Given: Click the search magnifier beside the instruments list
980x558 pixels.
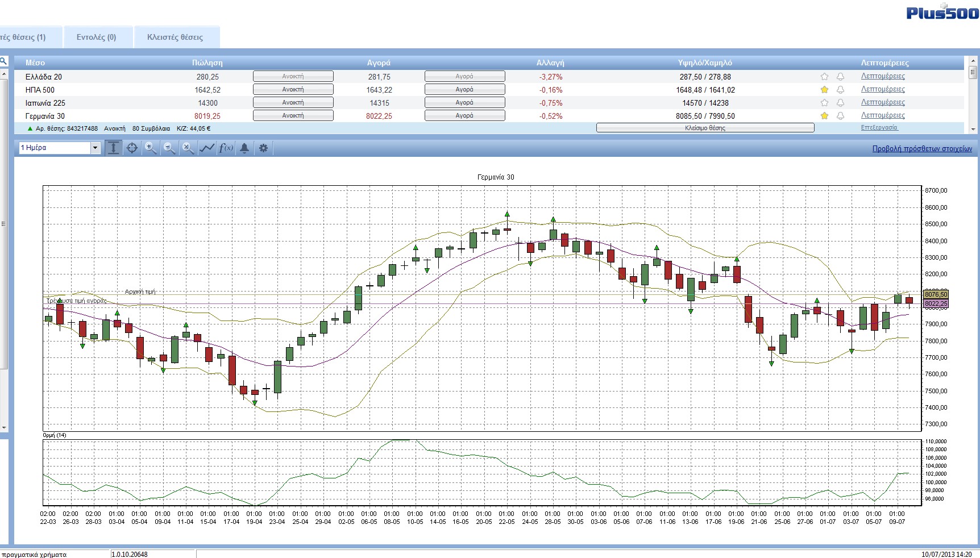Looking at the screenshot, I should [x=3, y=61].
